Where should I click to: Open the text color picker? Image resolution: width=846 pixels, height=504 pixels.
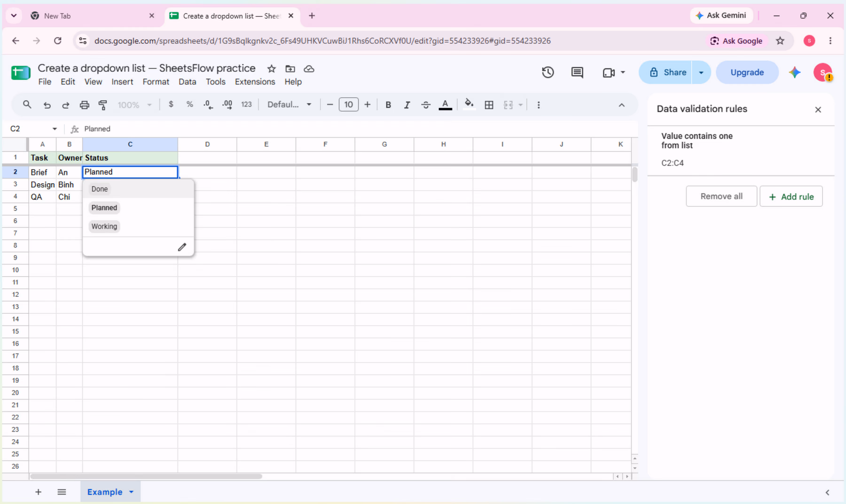445,105
